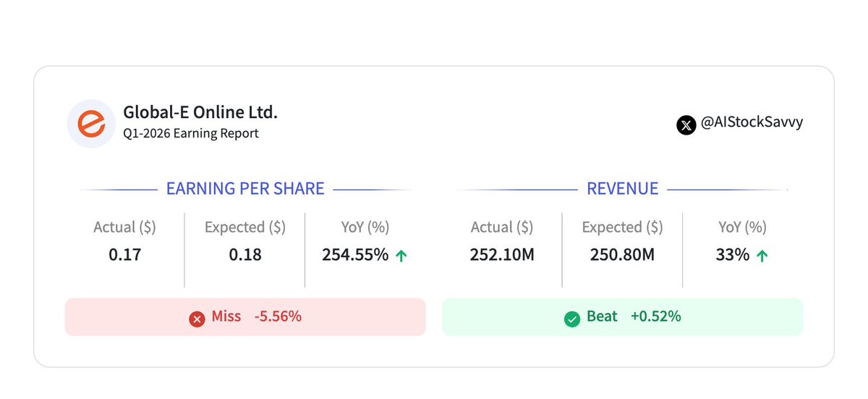Screen dimensions: 868x399
Task: Click the +0.52% beat percentage
Action: click(656, 316)
